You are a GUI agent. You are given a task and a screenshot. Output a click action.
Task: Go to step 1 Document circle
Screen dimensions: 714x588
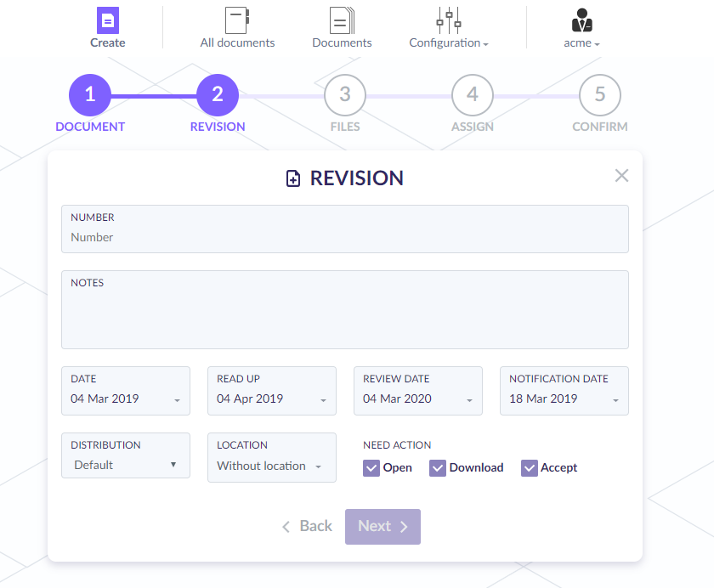pyautogui.click(x=90, y=94)
